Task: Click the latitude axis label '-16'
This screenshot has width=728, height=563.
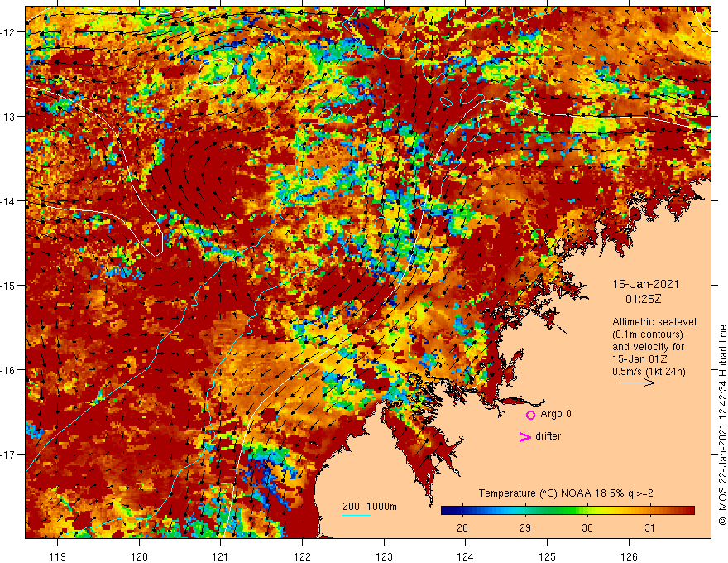Action: click(9, 370)
